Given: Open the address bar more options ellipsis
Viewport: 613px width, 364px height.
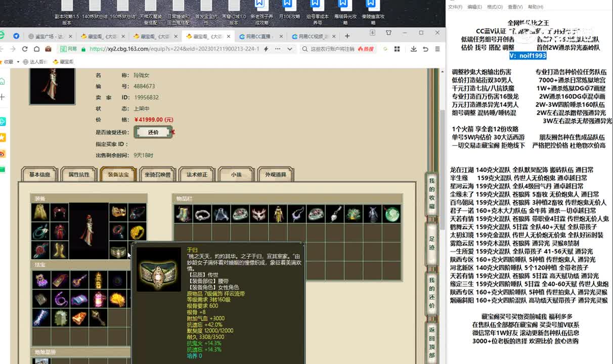Looking at the screenshot, I should click(279, 49).
